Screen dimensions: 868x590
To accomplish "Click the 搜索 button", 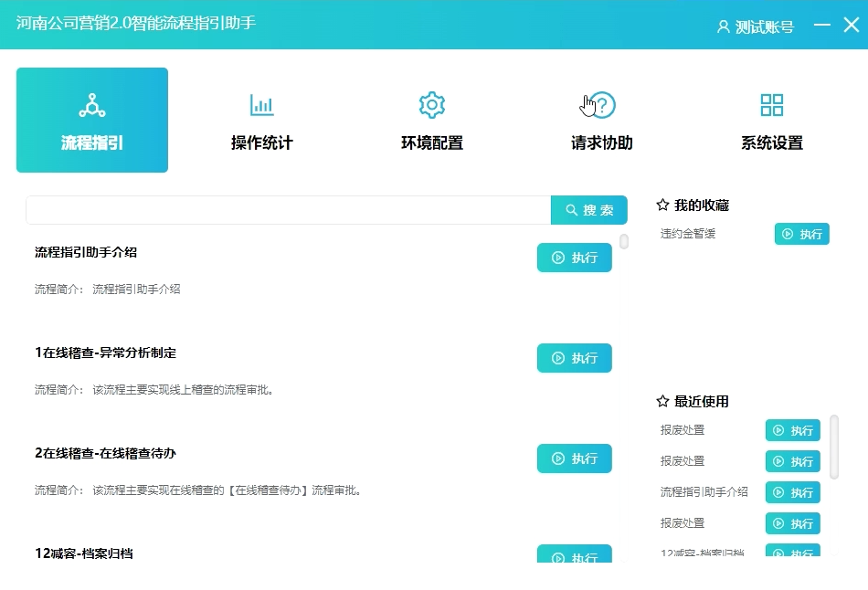I will pyautogui.click(x=589, y=210).
